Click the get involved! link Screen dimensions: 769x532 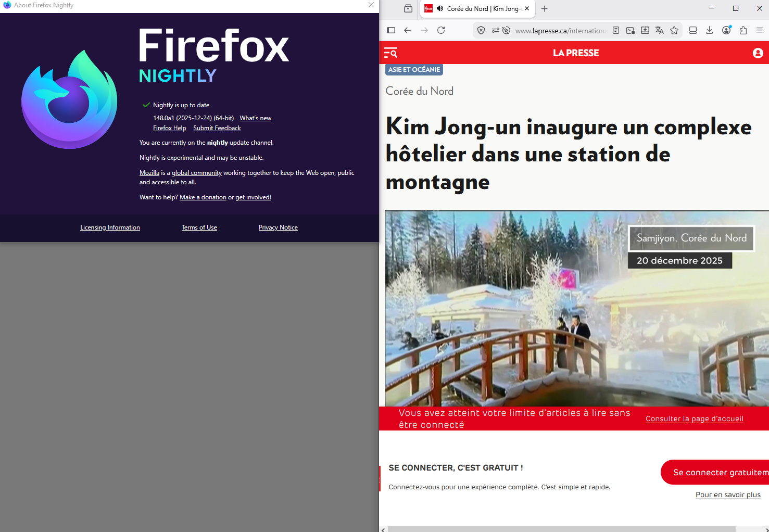coord(254,197)
